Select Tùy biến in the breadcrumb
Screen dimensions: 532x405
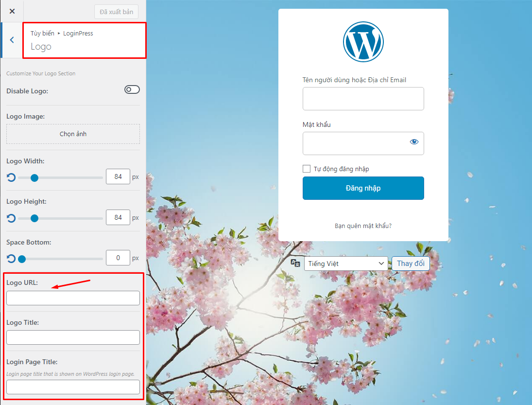(x=42, y=33)
